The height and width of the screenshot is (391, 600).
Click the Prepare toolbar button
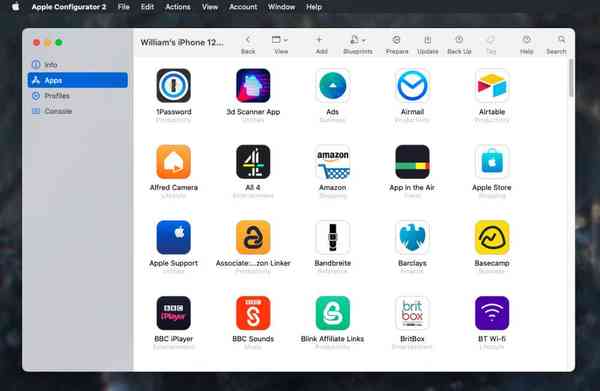[x=397, y=44]
